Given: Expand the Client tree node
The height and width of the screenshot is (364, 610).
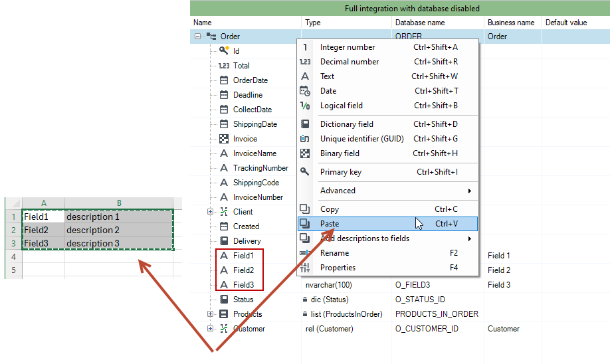Looking at the screenshot, I should [210, 211].
